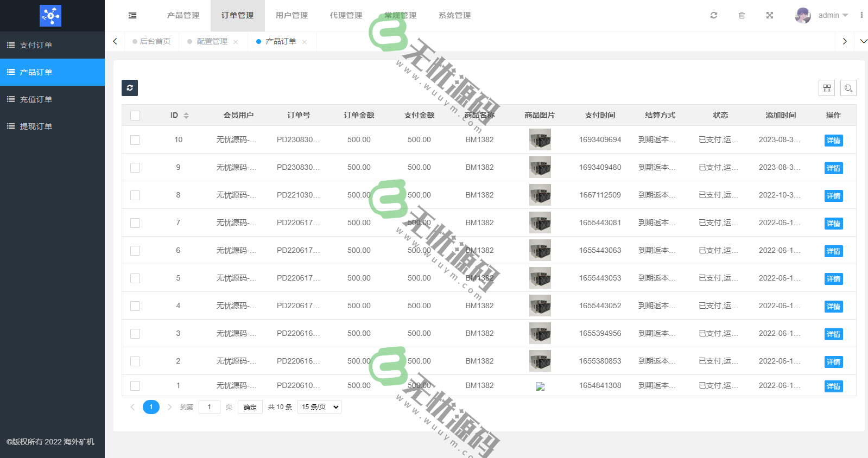Open 订单管理 top menu
The width and height of the screenshot is (868, 458).
(237, 15)
